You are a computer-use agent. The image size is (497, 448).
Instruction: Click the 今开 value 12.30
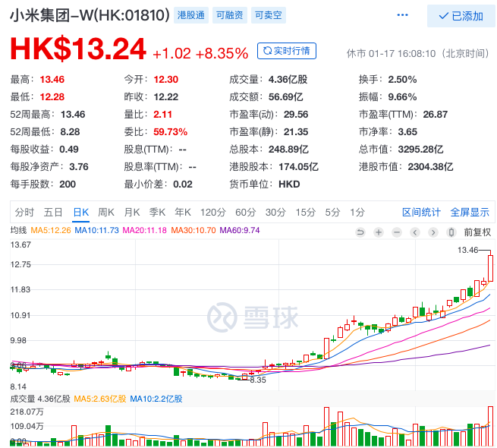(166, 79)
